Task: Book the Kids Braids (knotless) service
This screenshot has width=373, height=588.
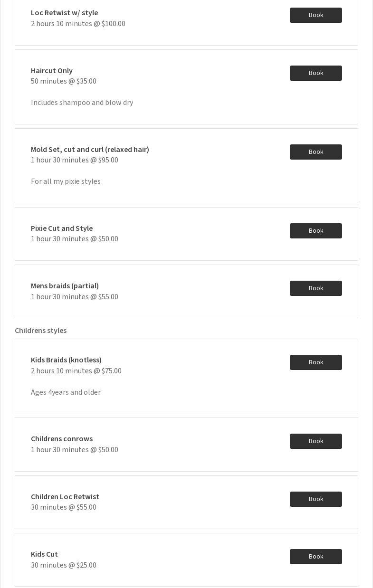Action: coord(316,362)
